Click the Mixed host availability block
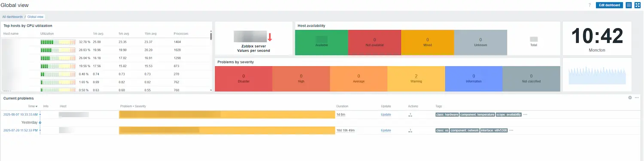The image size is (644, 161). pos(427,42)
